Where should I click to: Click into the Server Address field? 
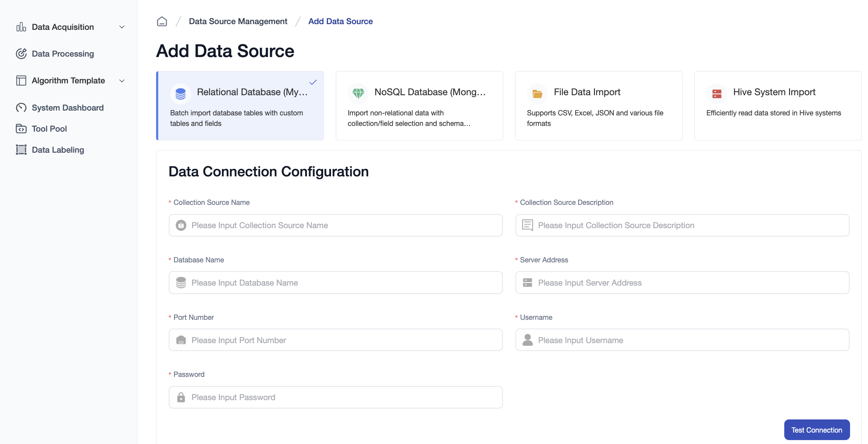click(688, 283)
